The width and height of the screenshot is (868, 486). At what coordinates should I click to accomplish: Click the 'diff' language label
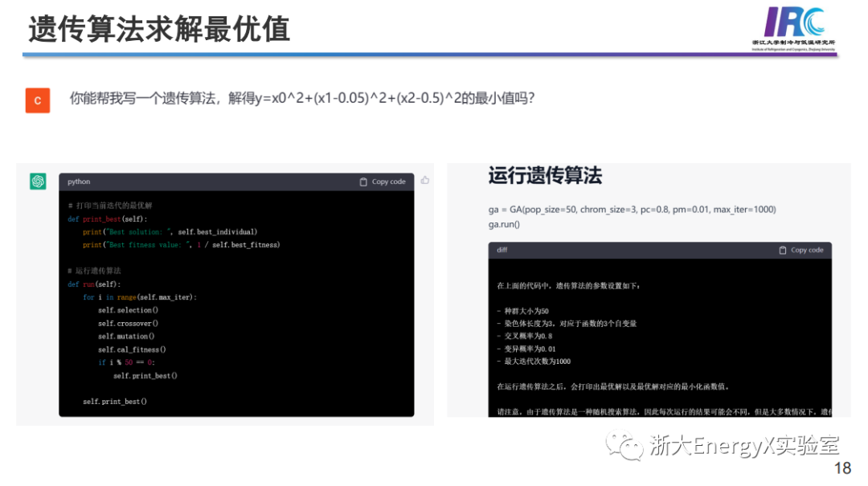[x=502, y=250]
